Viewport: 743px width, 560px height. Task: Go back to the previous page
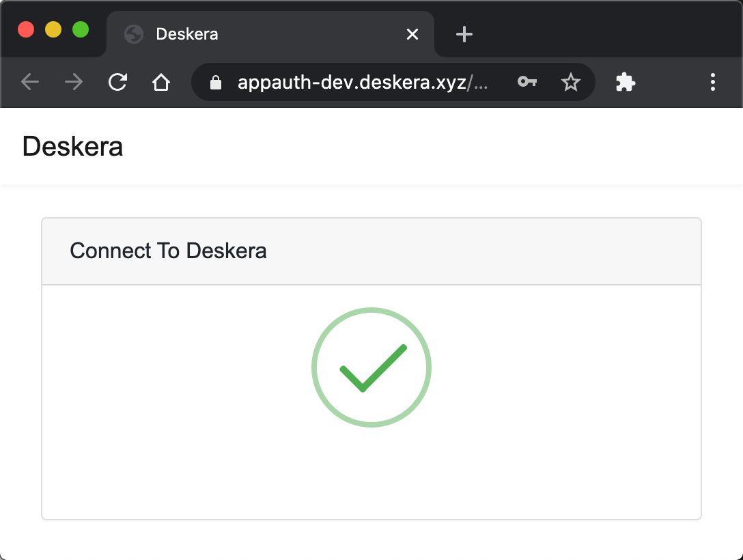pos(30,82)
